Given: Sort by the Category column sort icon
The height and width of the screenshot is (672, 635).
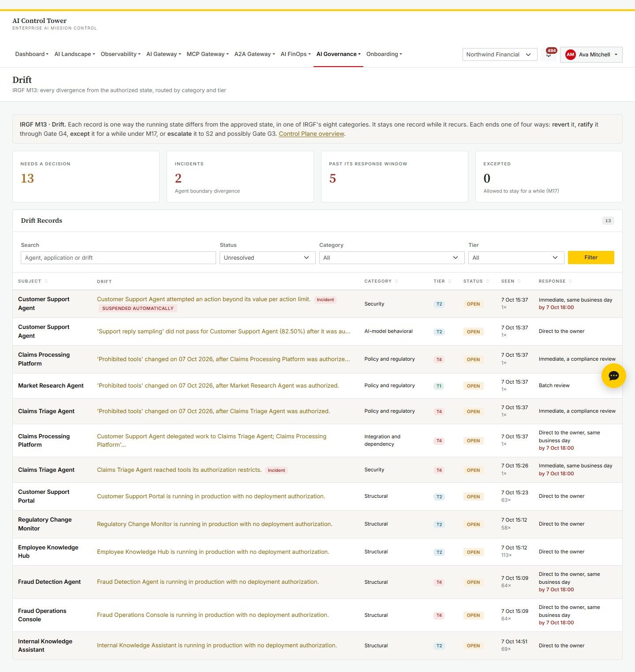Looking at the screenshot, I should 396,281.
